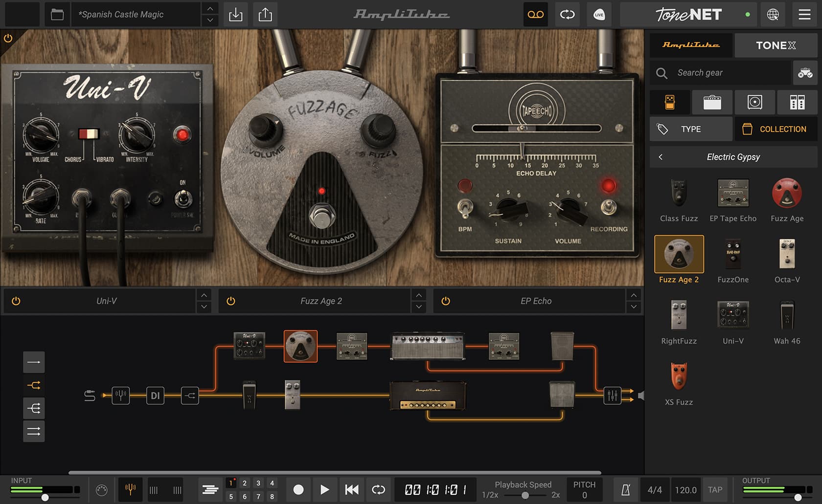
Task: Click the metronome icon
Action: click(x=625, y=490)
